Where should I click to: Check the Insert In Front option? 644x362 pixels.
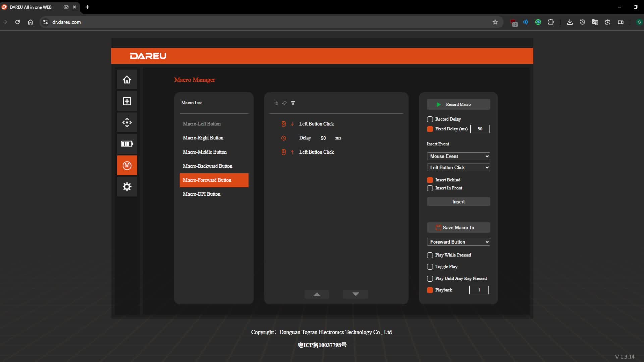coord(430,188)
